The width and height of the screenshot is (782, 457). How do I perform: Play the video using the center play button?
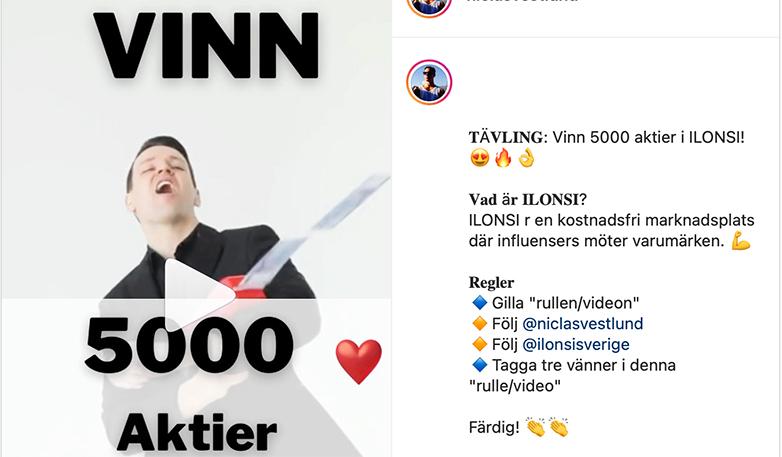coord(199,294)
